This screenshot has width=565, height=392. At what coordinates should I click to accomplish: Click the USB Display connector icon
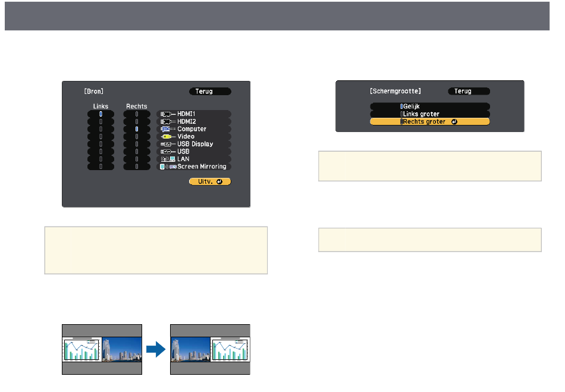168,144
